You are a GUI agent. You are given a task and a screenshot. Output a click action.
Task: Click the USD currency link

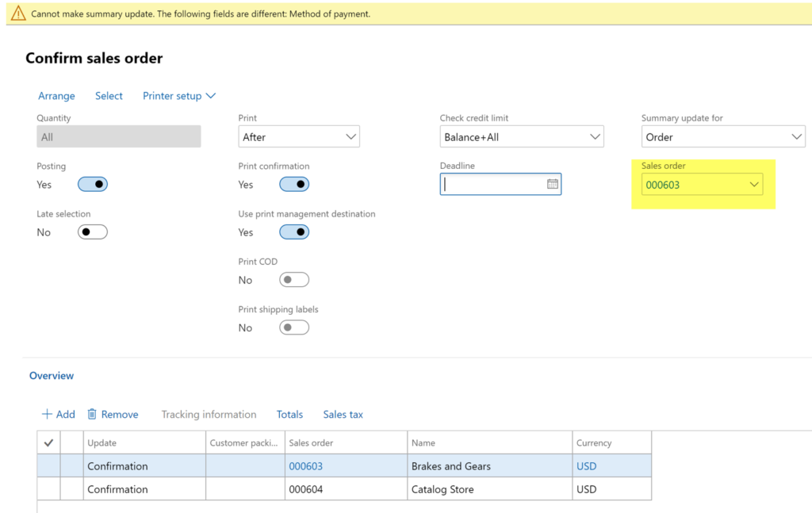pos(586,465)
